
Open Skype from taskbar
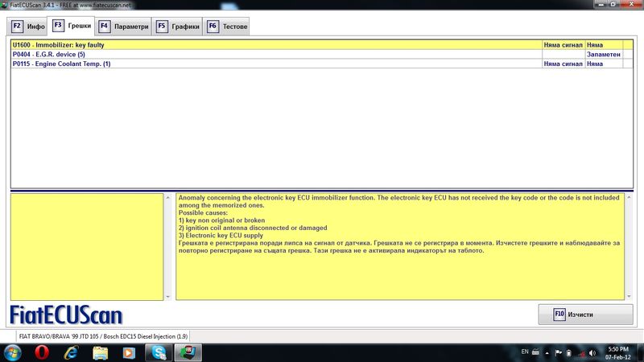pos(159,353)
